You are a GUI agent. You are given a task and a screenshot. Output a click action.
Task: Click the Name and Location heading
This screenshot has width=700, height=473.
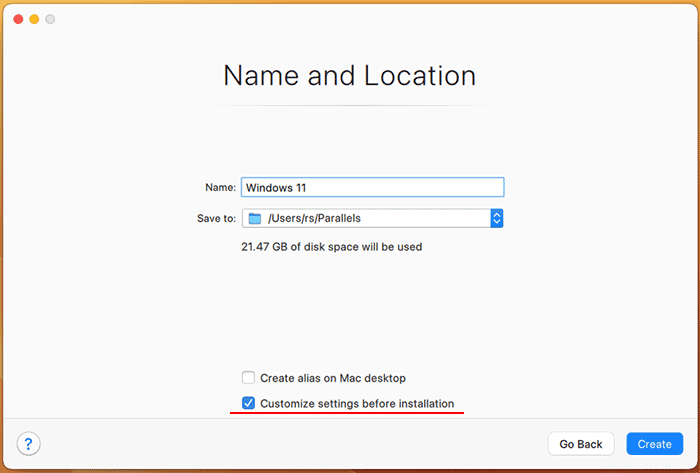350,75
